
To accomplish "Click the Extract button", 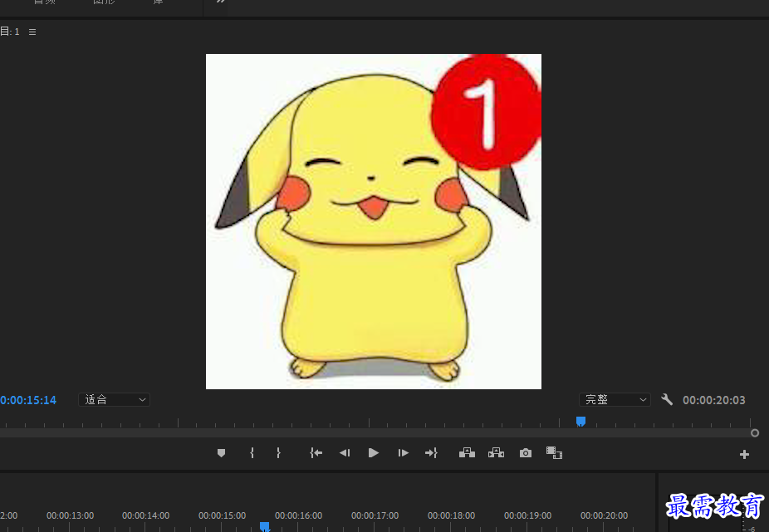I will click(x=497, y=453).
